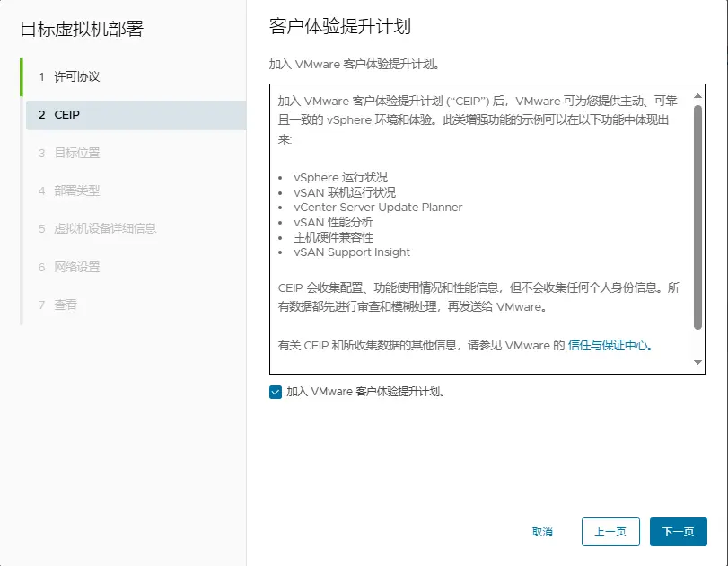Click the scroll down arrow in CEIP text box
Image resolution: width=728 pixels, height=566 pixels.
point(698,362)
